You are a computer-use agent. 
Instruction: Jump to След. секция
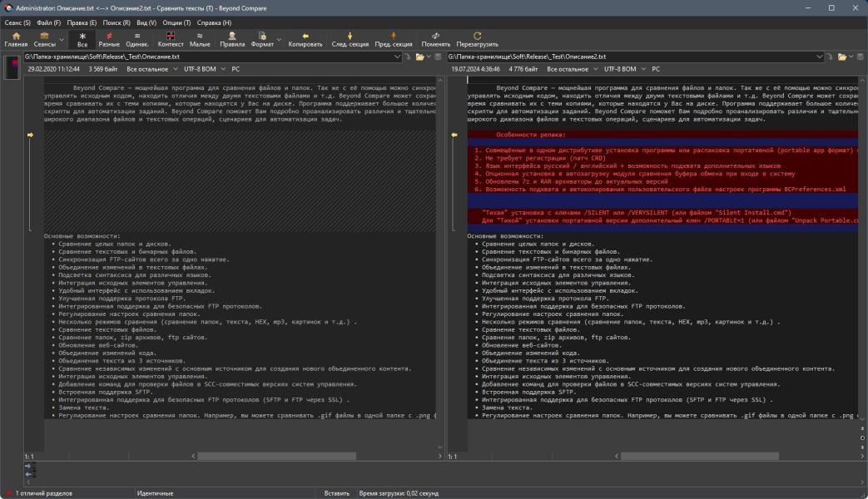point(350,39)
